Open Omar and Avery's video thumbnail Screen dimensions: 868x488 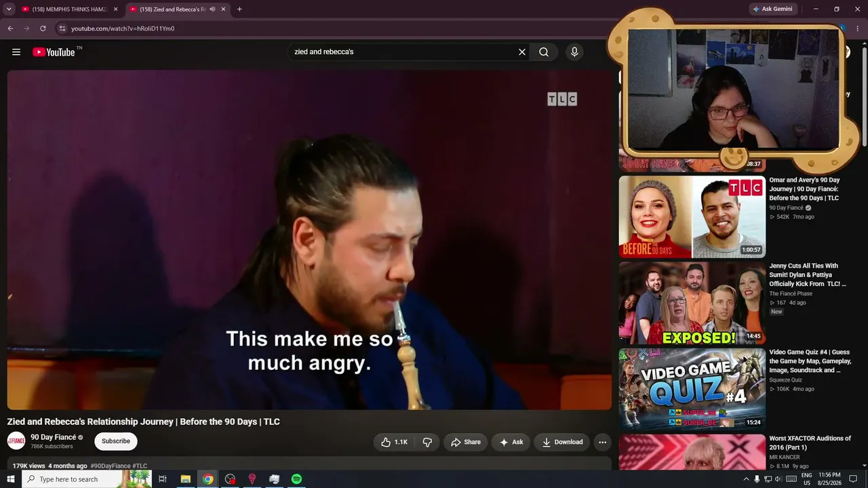692,217
